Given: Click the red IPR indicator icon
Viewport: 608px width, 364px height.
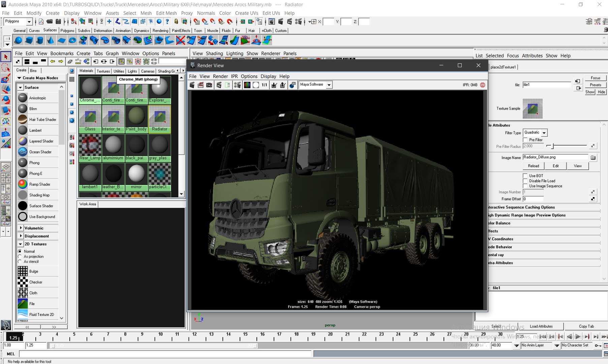Looking at the screenshot, I should [483, 85].
